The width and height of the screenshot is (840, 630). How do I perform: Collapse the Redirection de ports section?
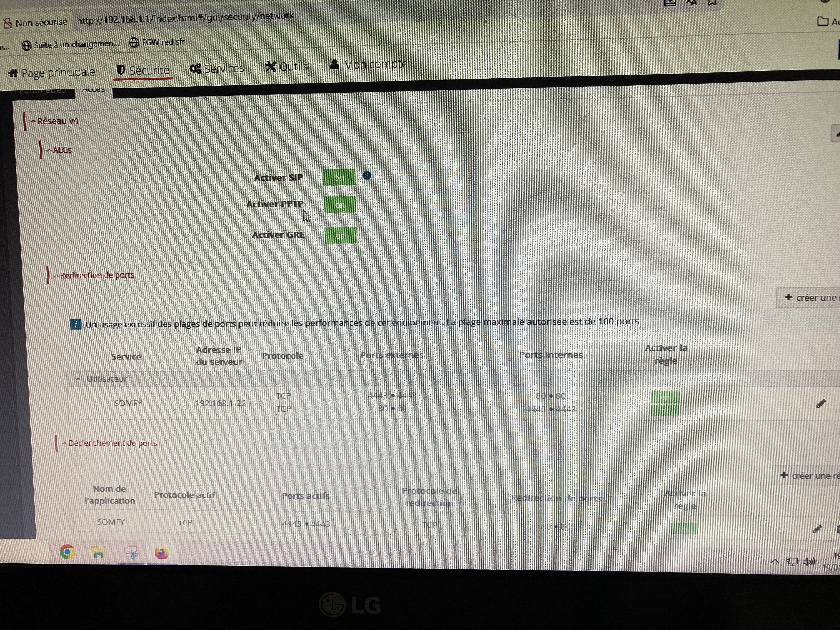click(x=94, y=275)
